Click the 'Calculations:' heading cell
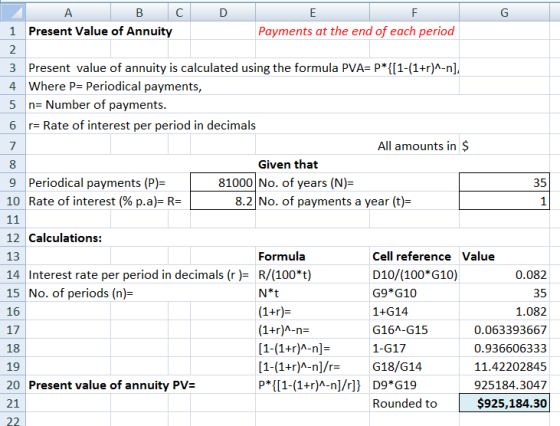Image resolution: width=560 pixels, height=426 pixels. tap(65, 238)
